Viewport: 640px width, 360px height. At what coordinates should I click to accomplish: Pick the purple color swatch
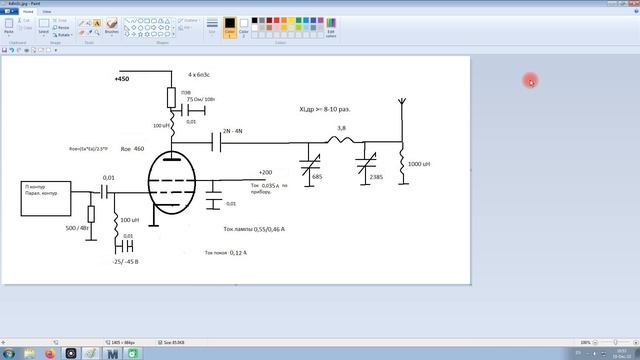pos(321,20)
